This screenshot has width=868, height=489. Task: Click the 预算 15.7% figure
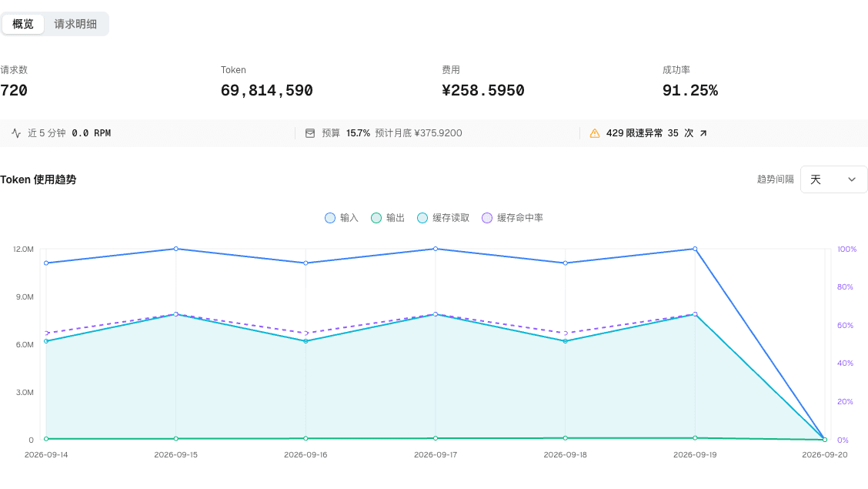[358, 133]
